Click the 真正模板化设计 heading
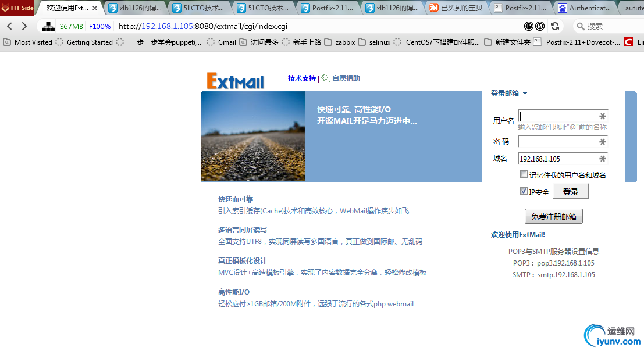Viewport: 644px width, 351px height. pos(243,261)
